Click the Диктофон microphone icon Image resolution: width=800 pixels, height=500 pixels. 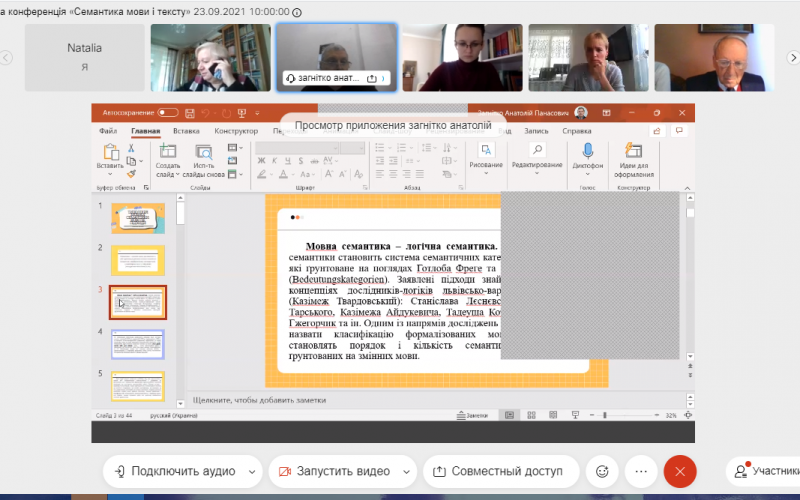coord(588,152)
